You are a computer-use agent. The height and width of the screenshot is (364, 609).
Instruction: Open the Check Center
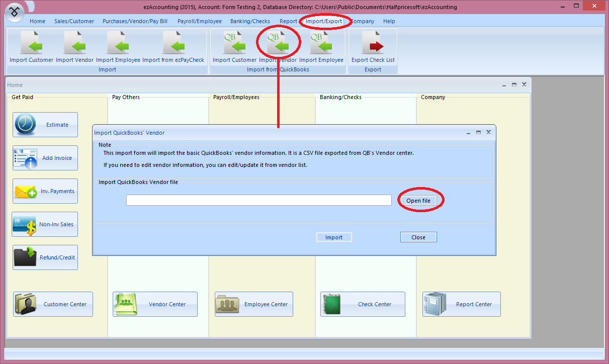(362, 304)
